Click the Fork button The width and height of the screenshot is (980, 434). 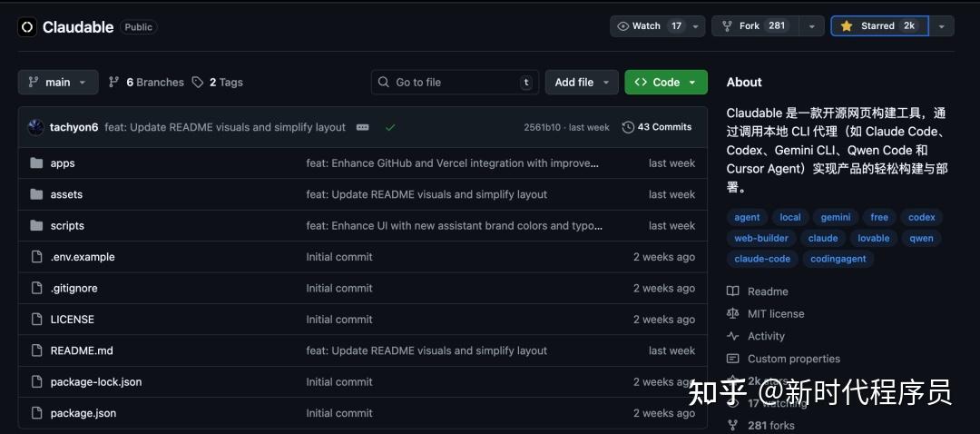click(x=754, y=26)
